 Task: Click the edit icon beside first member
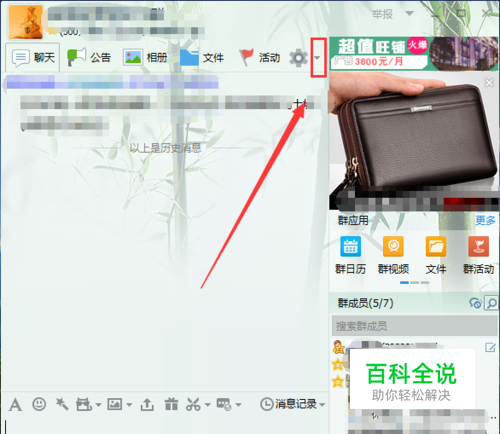click(490, 347)
